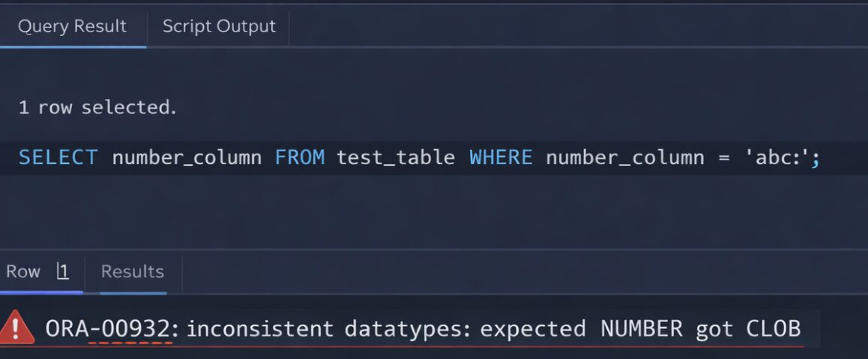Click the word CLOB in error message
This screenshot has width=868, height=359.
coord(774,328)
